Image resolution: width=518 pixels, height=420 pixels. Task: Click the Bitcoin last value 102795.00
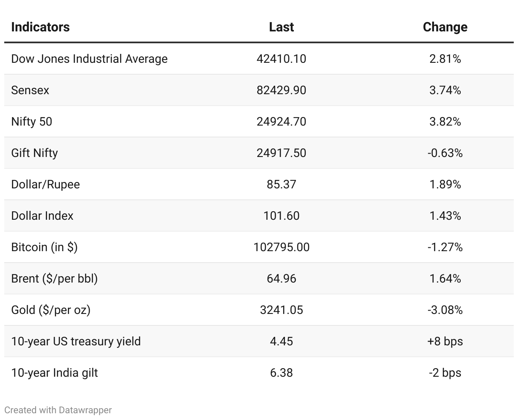tap(281, 247)
